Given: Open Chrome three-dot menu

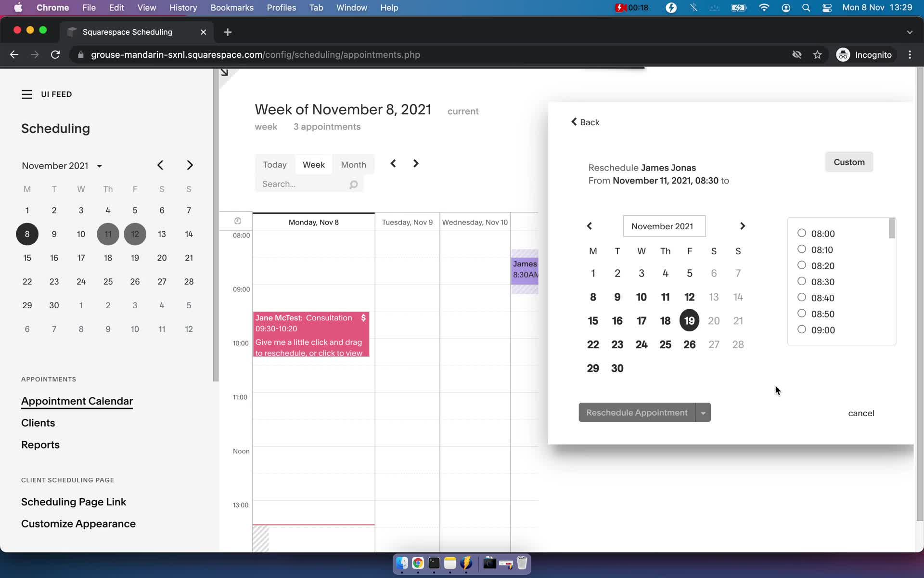Looking at the screenshot, I should [910, 54].
